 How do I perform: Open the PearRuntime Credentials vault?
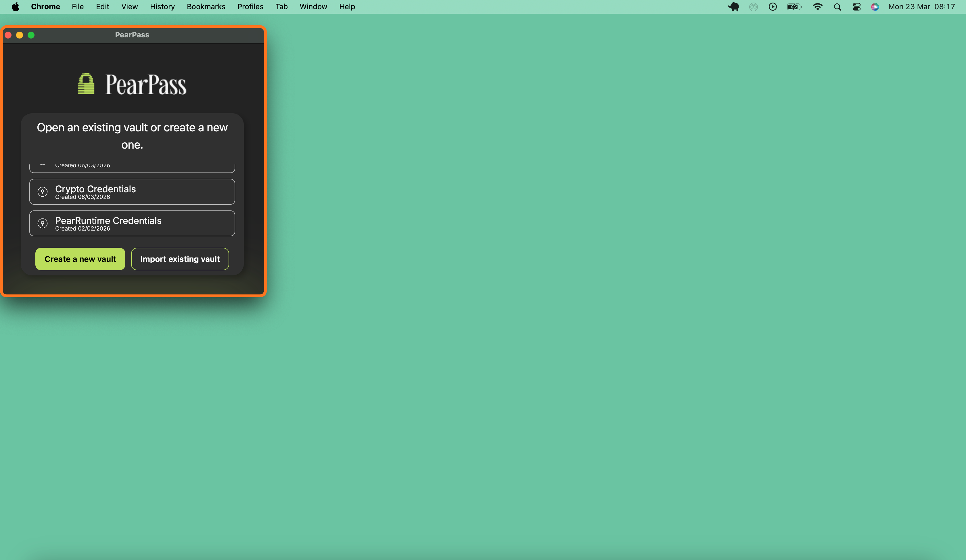(x=132, y=223)
